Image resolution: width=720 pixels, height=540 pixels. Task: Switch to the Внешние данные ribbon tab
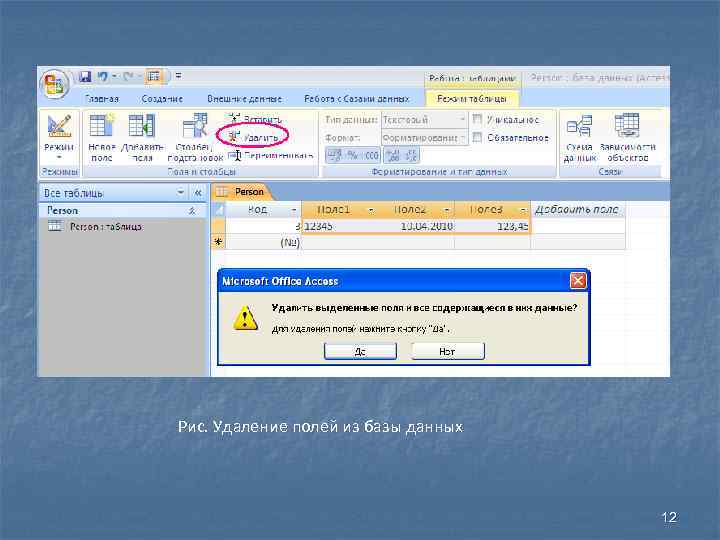[244, 99]
